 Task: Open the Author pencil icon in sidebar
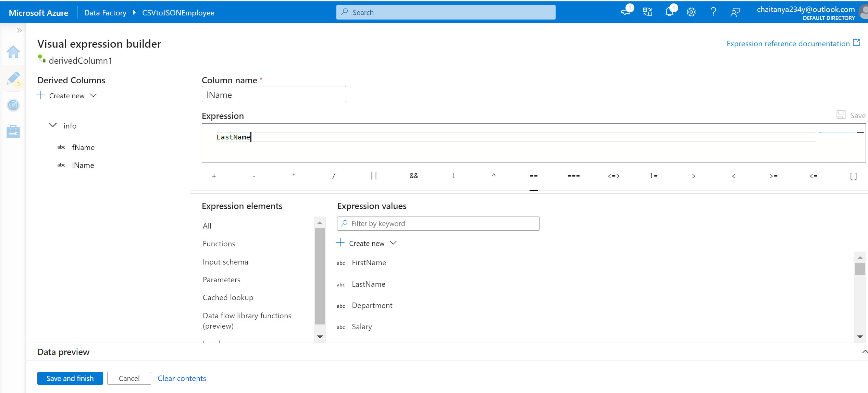pos(13,79)
